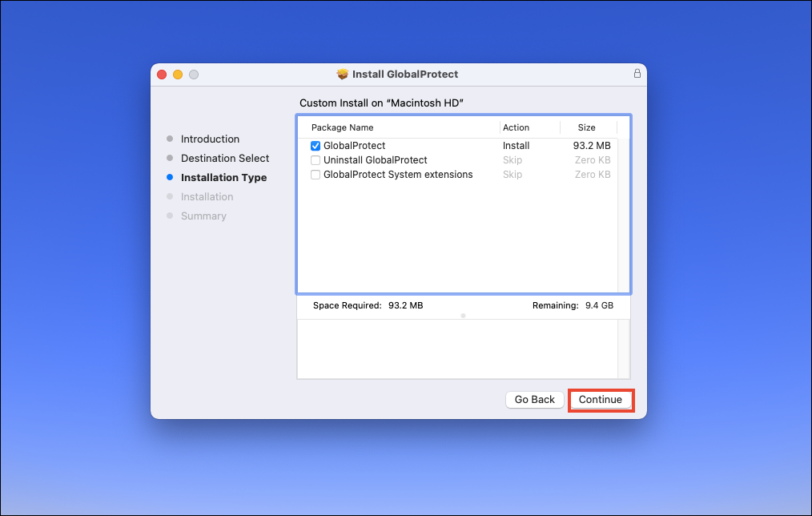This screenshot has width=812, height=516.
Task: Click the dimmed Installation step
Action: pyautogui.click(x=207, y=196)
